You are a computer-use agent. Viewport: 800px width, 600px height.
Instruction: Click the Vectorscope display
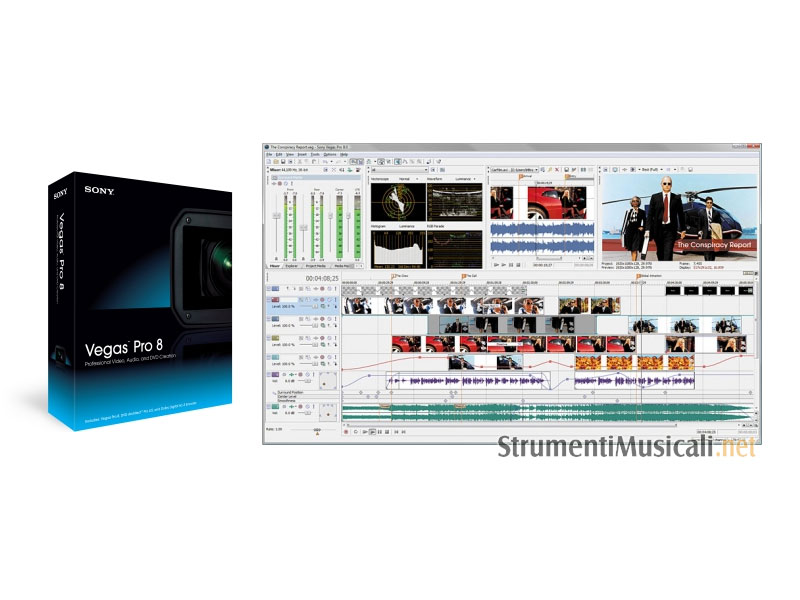(397, 200)
